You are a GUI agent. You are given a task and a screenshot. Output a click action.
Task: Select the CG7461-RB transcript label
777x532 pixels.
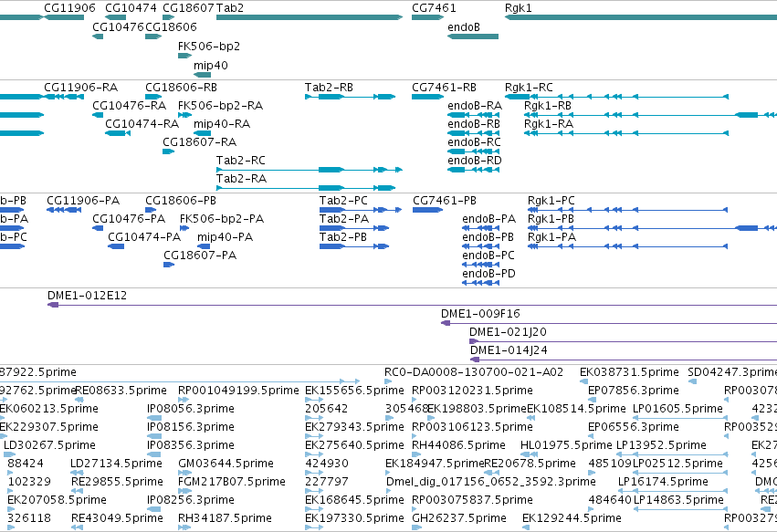[x=444, y=88]
